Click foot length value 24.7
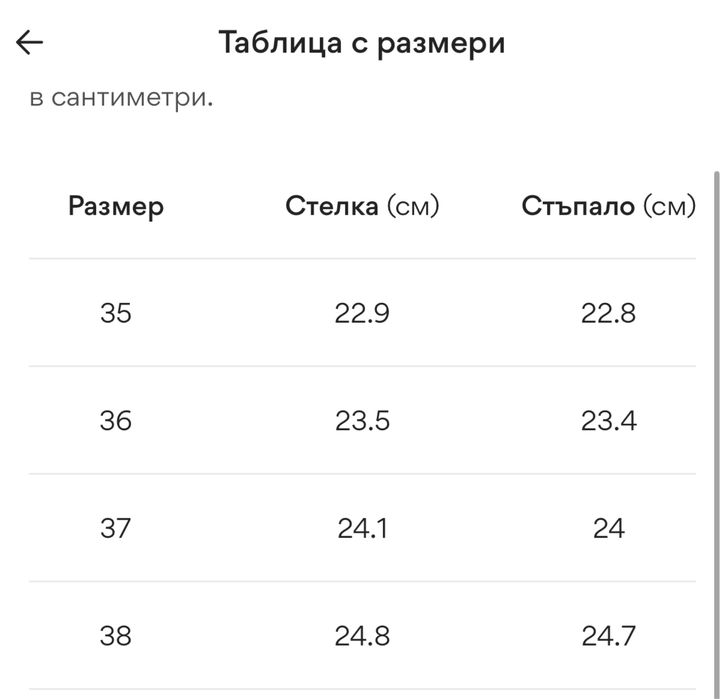Viewport: 725px width, 699px height. (608, 636)
